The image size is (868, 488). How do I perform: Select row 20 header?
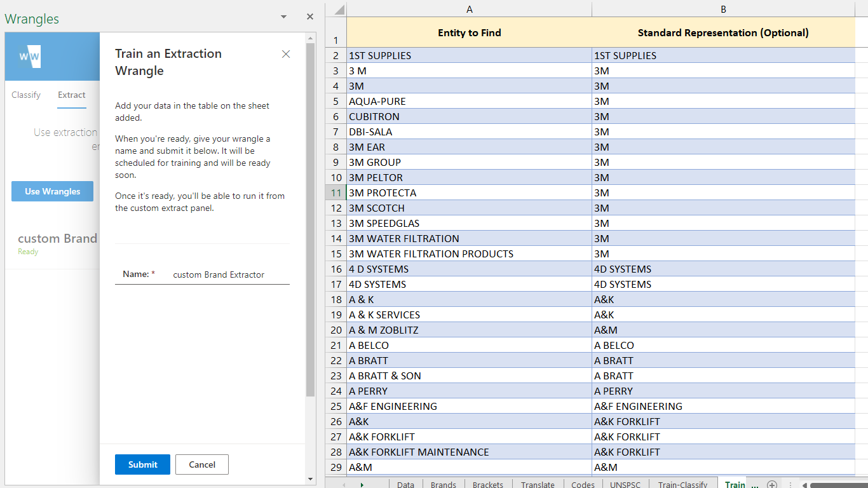click(336, 330)
